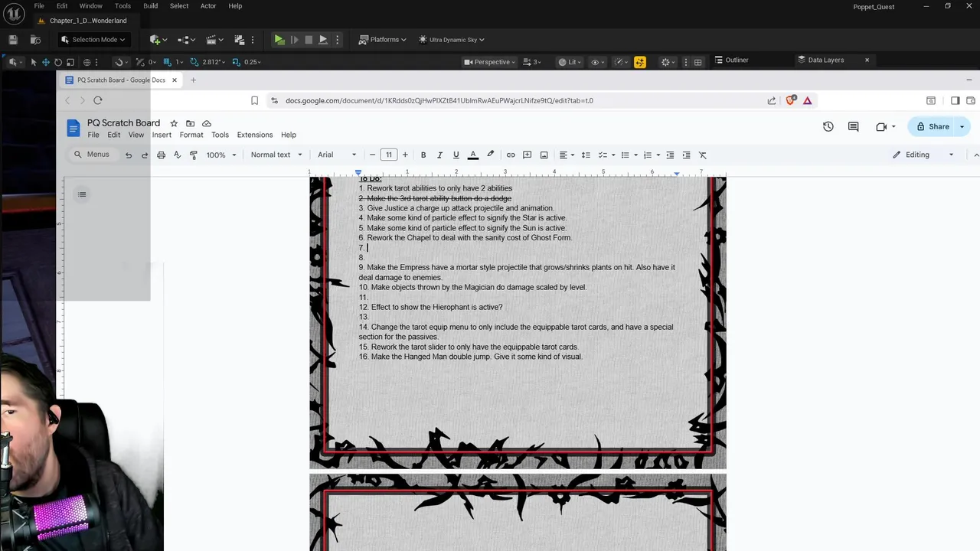Select the viewport Select arrow tool
The image size is (980, 551).
(33, 62)
